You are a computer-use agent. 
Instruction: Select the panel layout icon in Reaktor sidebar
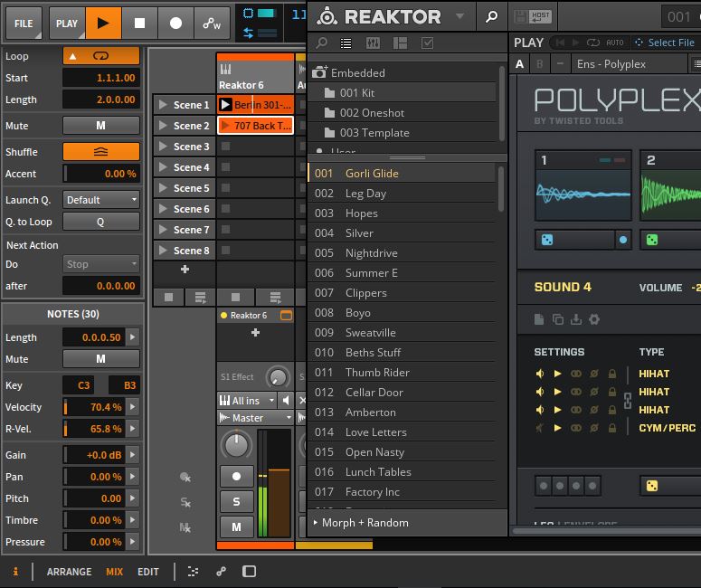400,43
